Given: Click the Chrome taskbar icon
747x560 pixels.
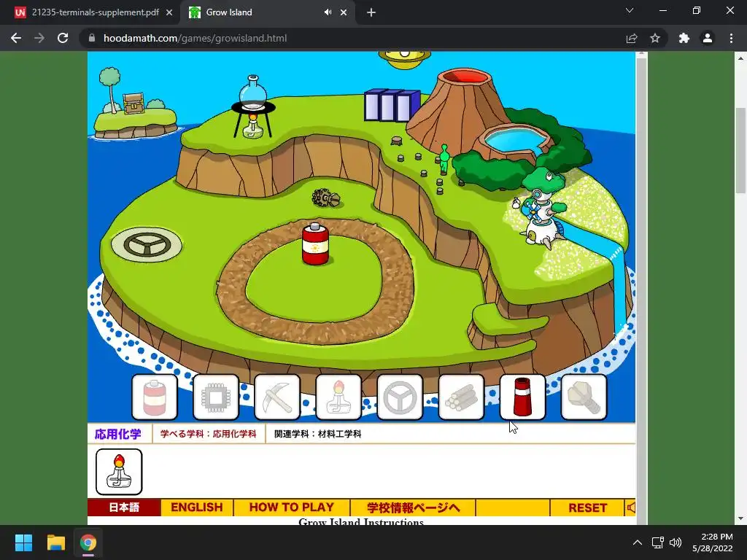Looking at the screenshot, I should (x=88, y=542).
